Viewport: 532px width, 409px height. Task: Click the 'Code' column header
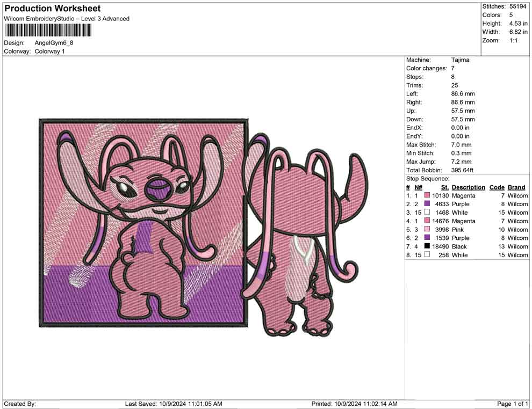pyautogui.click(x=497, y=187)
